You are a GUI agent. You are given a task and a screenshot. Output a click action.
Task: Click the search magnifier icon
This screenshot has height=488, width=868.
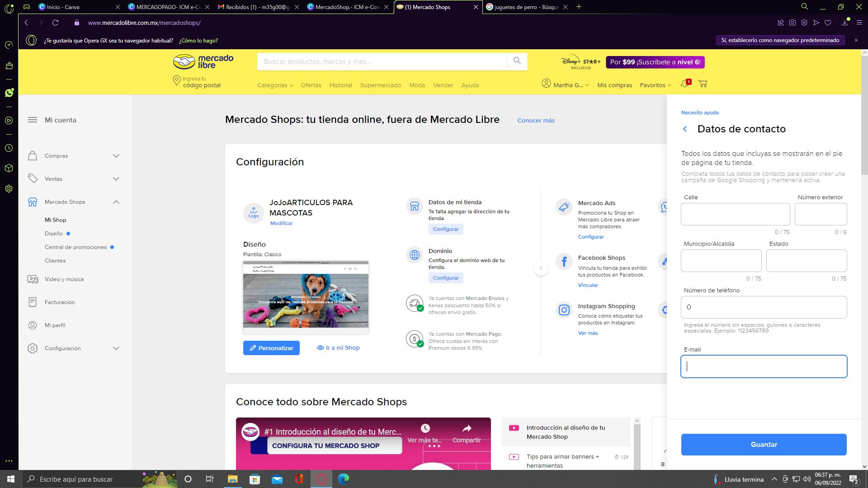(517, 61)
